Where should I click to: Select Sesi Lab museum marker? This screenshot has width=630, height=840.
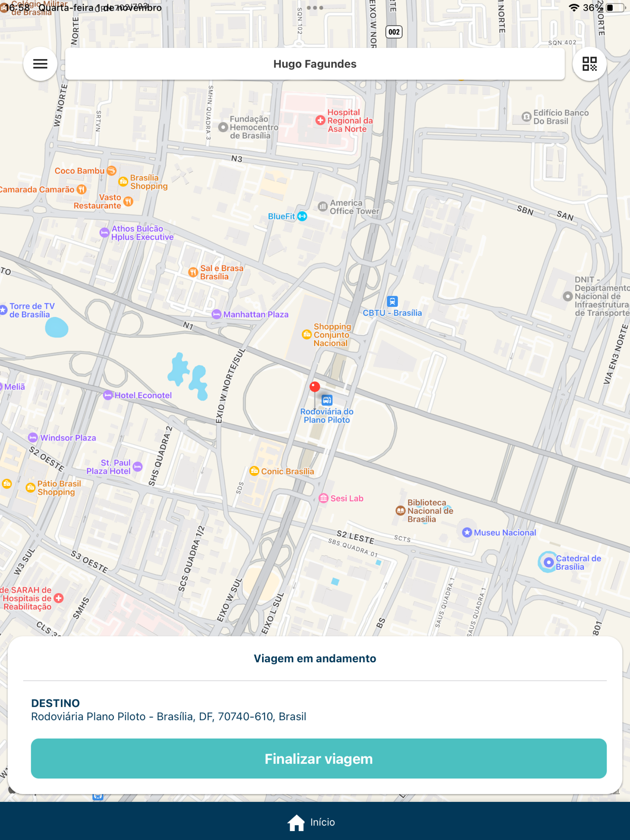click(x=323, y=498)
